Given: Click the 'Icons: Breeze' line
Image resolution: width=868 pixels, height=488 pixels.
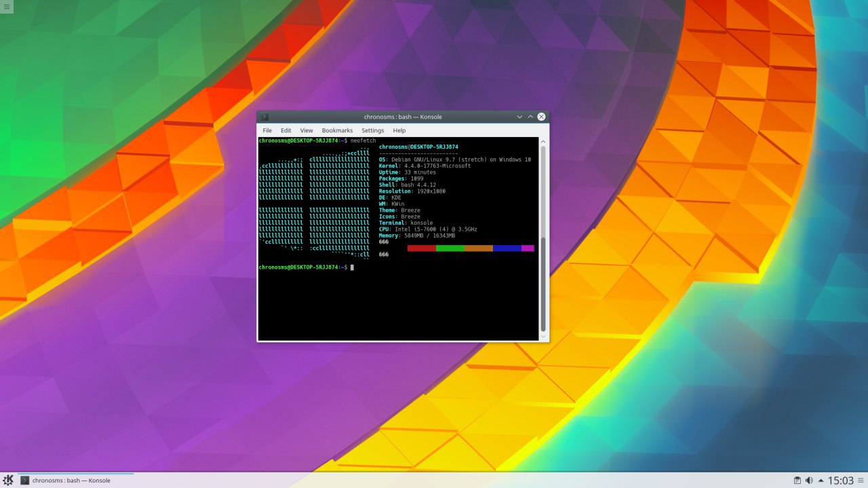Looking at the screenshot, I should pos(399,217).
